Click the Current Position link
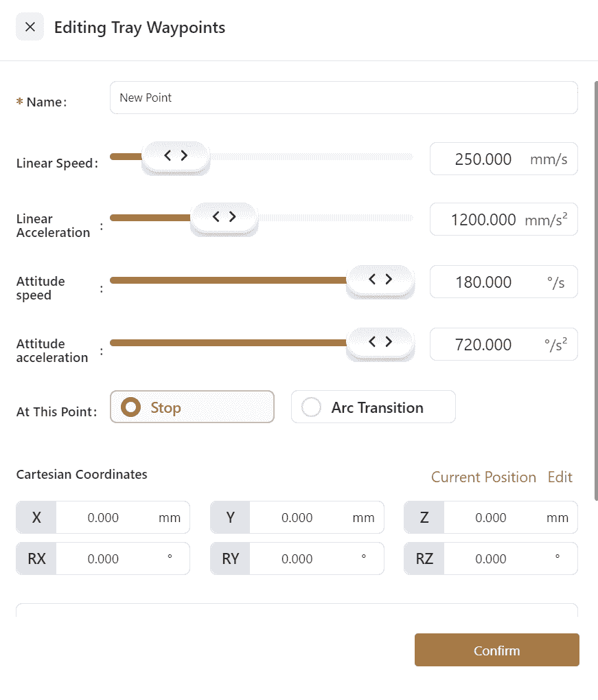 [483, 477]
